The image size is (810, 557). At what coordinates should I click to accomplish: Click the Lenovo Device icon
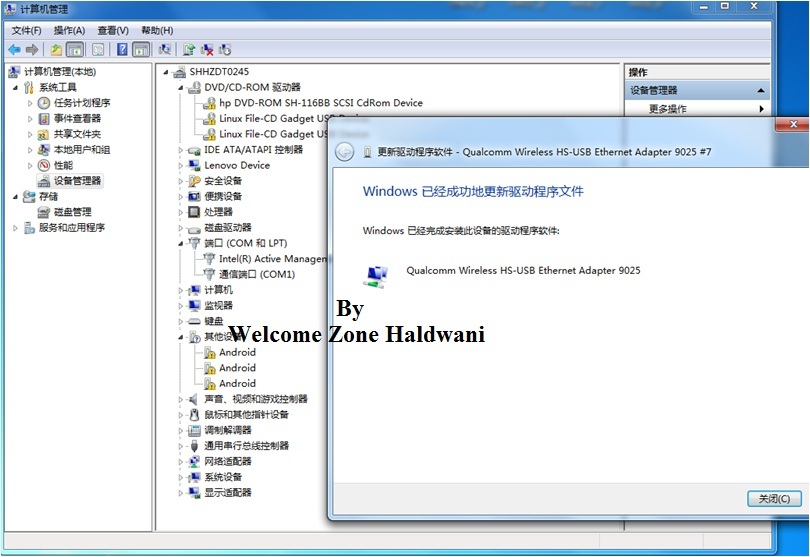194,165
